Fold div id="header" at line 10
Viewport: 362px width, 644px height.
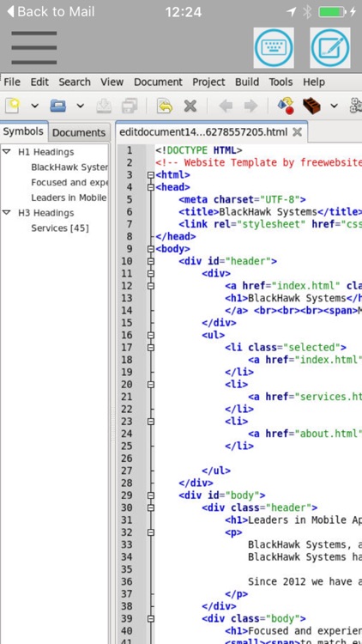pos(151,261)
